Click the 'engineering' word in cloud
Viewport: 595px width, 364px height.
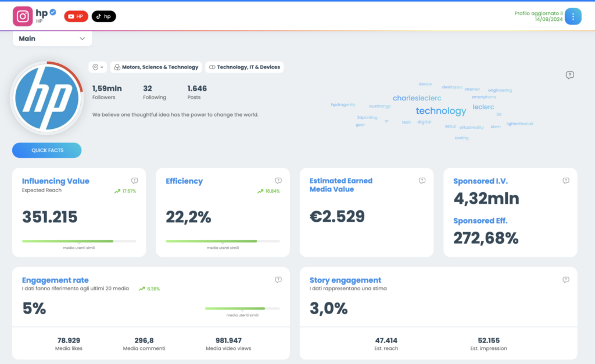click(x=500, y=90)
